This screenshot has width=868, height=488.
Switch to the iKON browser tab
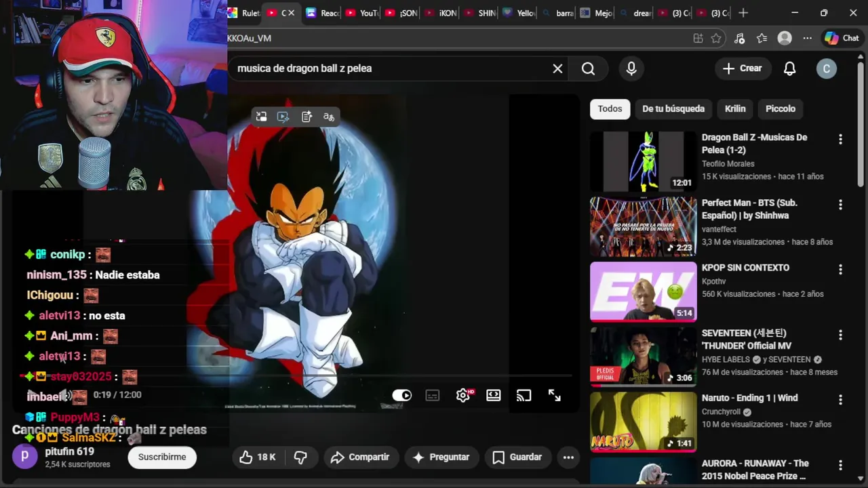pyautogui.click(x=441, y=13)
